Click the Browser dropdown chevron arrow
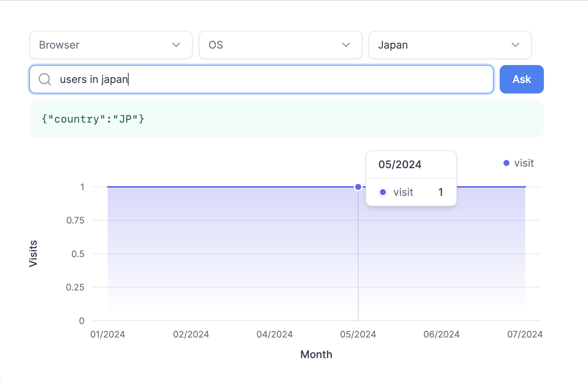Viewport: 588px width, 382px height. point(176,45)
